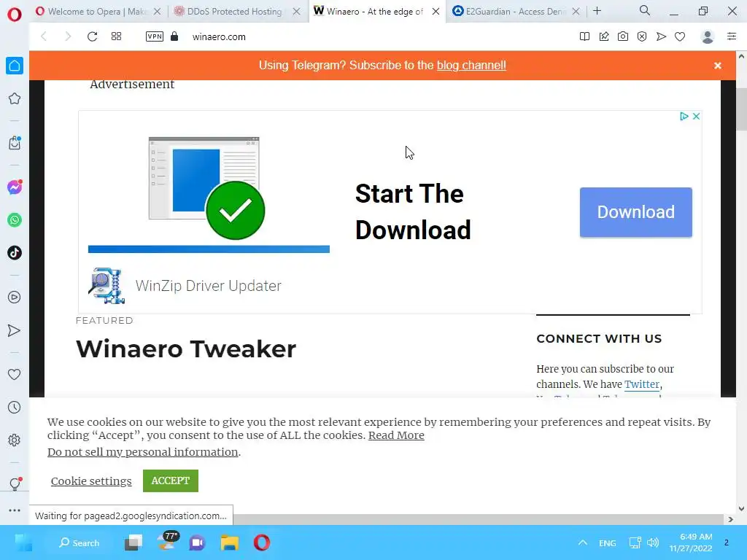The height and width of the screenshot is (560, 747).
Task: Open Task View on the taskbar
Action: (x=133, y=542)
